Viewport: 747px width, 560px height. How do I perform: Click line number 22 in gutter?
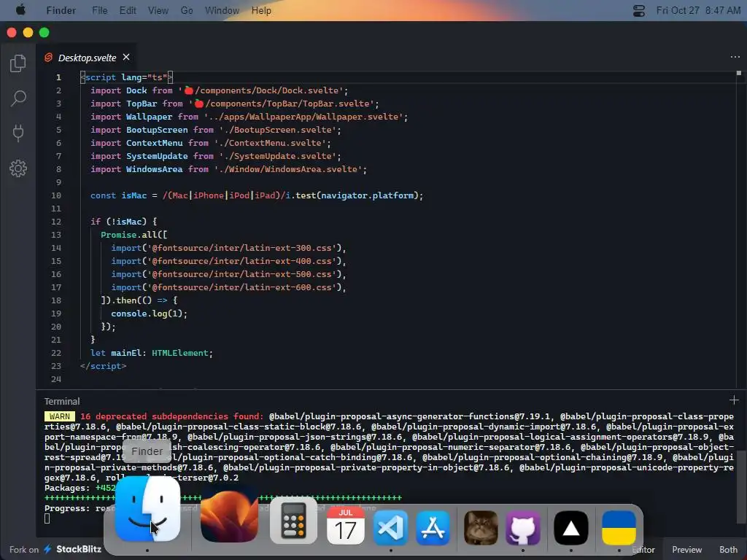point(56,353)
